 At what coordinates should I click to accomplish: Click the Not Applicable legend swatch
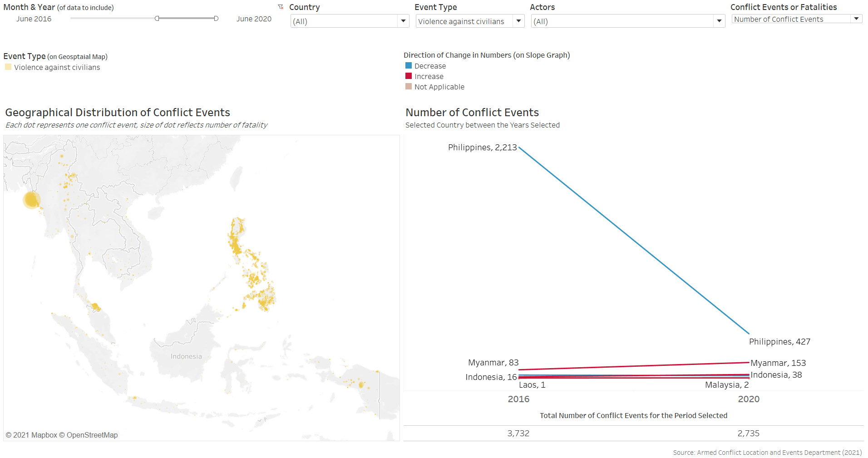point(409,87)
